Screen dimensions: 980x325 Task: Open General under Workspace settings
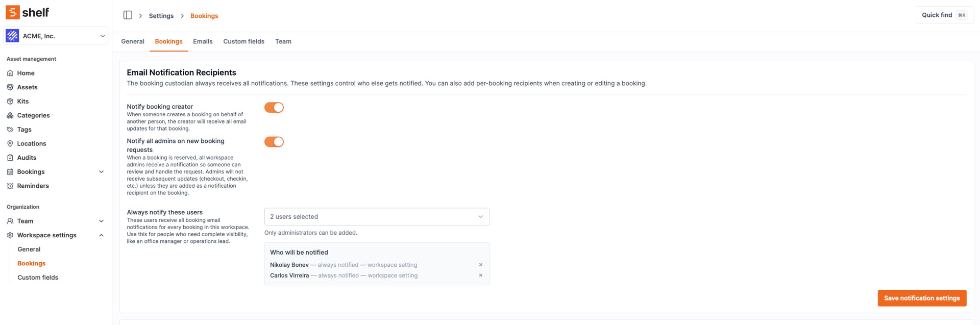[x=29, y=249]
